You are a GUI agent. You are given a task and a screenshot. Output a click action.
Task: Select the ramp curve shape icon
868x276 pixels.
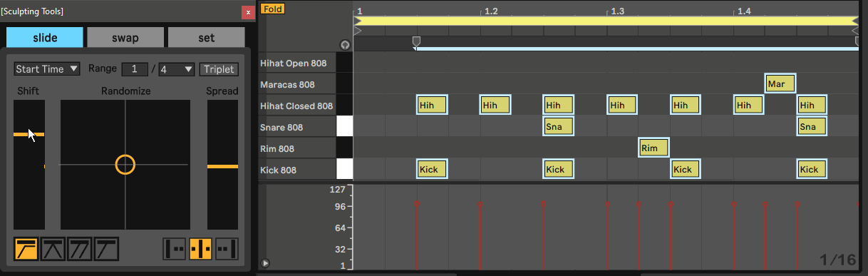tap(26, 249)
